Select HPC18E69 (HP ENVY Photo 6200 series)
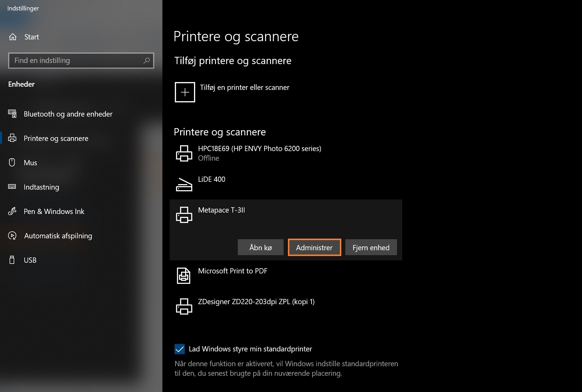Viewport: 582px width, 392px height. click(x=260, y=148)
